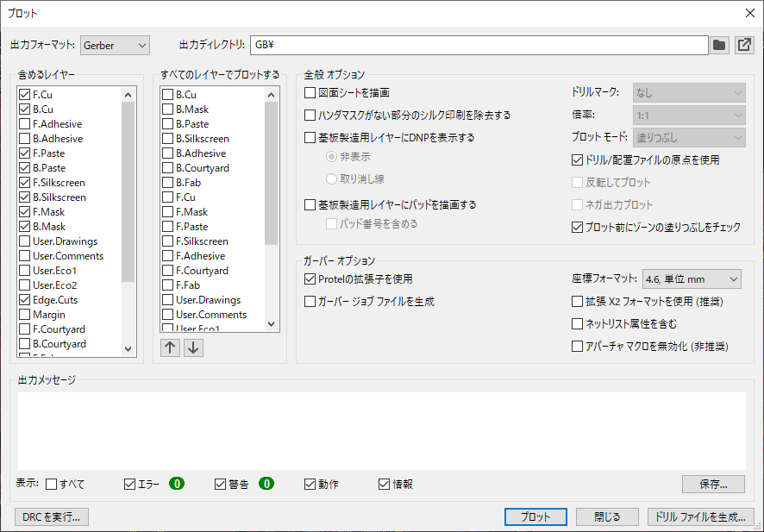This screenshot has width=764, height=532.
Task: Toggle B.Silkscreen in included layers
Action: pyautogui.click(x=24, y=197)
